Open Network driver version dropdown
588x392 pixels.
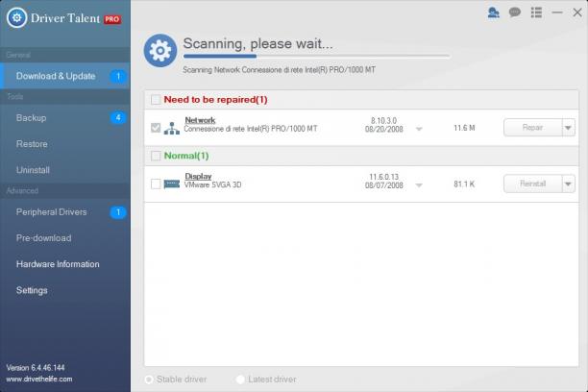click(x=419, y=129)
